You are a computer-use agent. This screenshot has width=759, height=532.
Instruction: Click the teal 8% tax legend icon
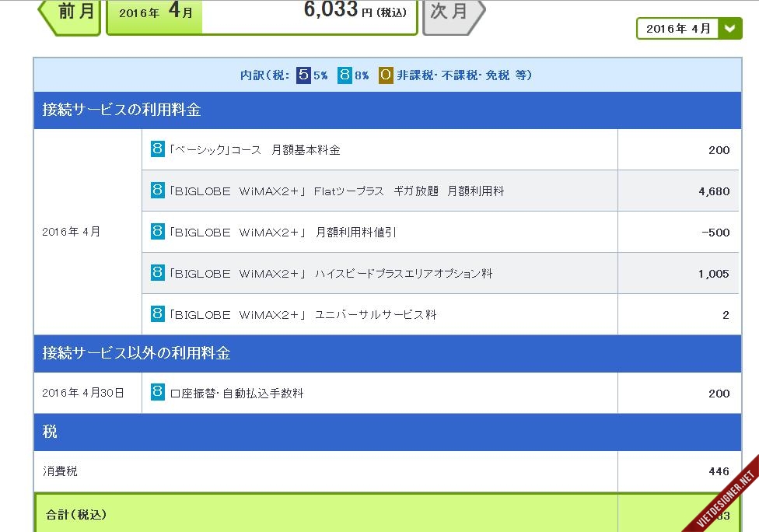345,75
